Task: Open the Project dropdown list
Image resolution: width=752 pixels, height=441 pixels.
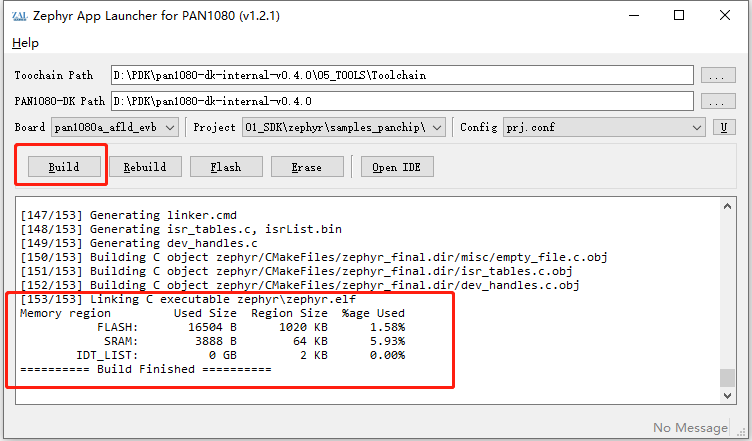Action: point(343,128)
